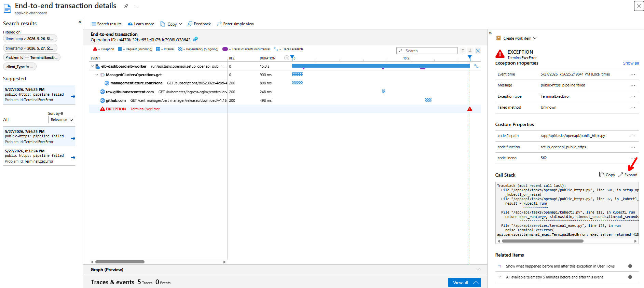Open all available telemetry 5 minutes link
The height and width of the screenshot is (288, 644).
[554, 277]
